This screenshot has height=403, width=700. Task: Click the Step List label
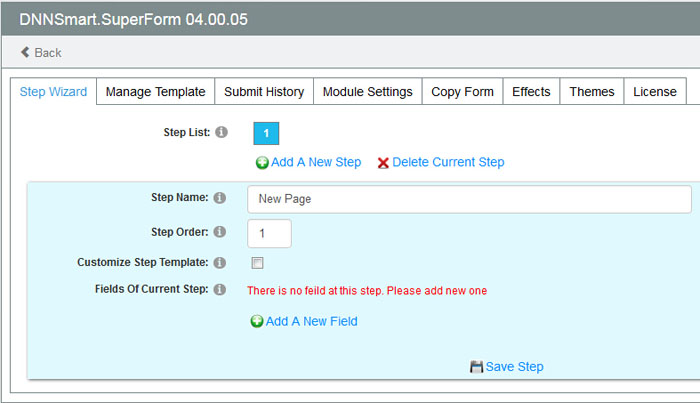[x=187, y=133]
